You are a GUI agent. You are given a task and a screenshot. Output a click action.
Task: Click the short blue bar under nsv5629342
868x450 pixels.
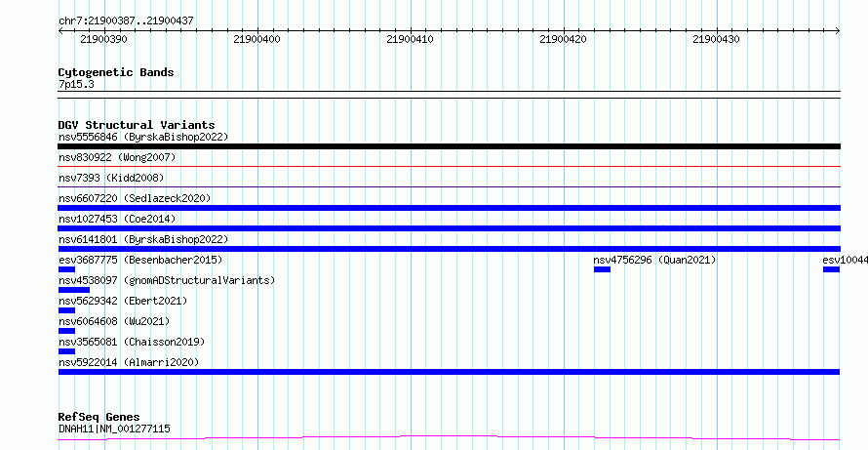tap(66, 310)
